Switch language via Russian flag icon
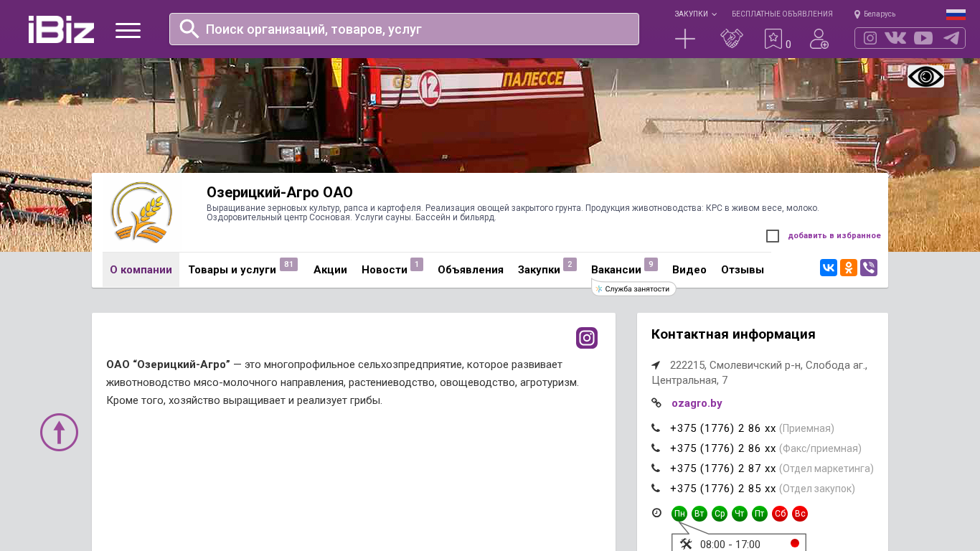Viewport: 980px width, 551px height. coord(956,14)
